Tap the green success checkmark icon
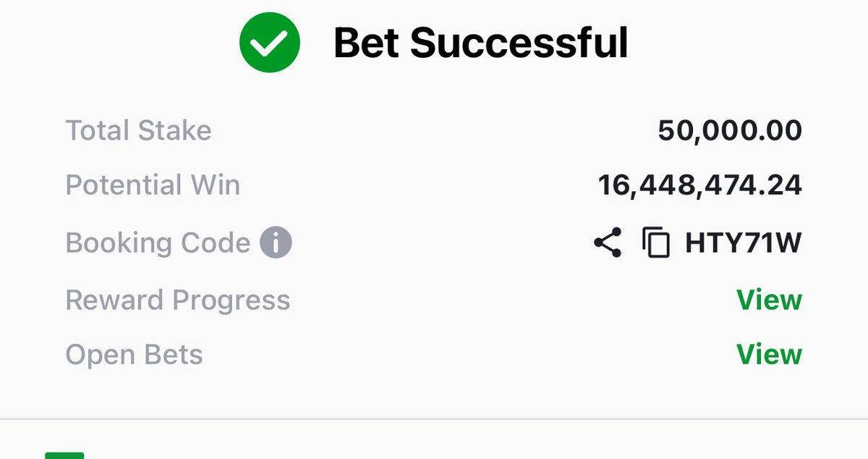This screenshot has height=459, width=868. click(x=269, y=43)
